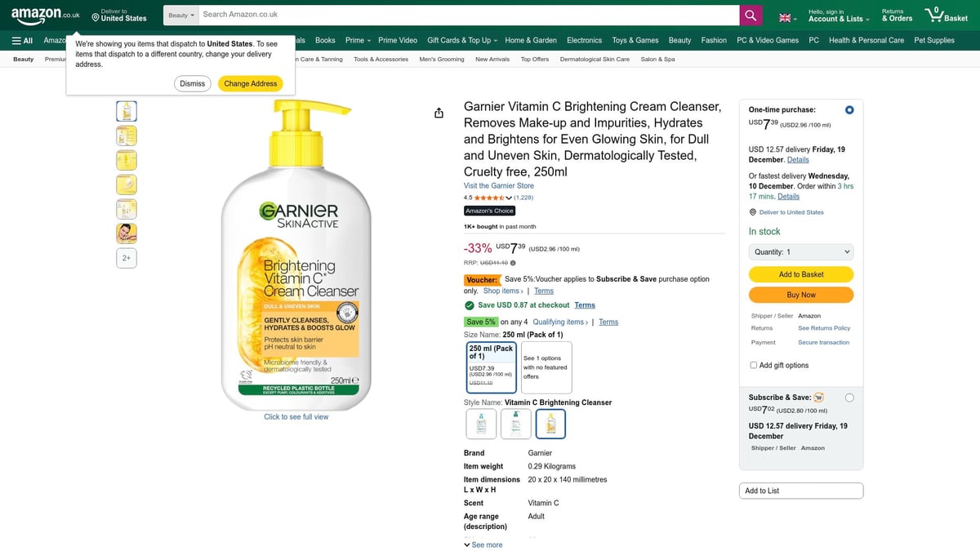Open the Beauty search category dropdown
The height and width of the screenshot is (551, 980).
pyautogui.click(x=180, y=14)
